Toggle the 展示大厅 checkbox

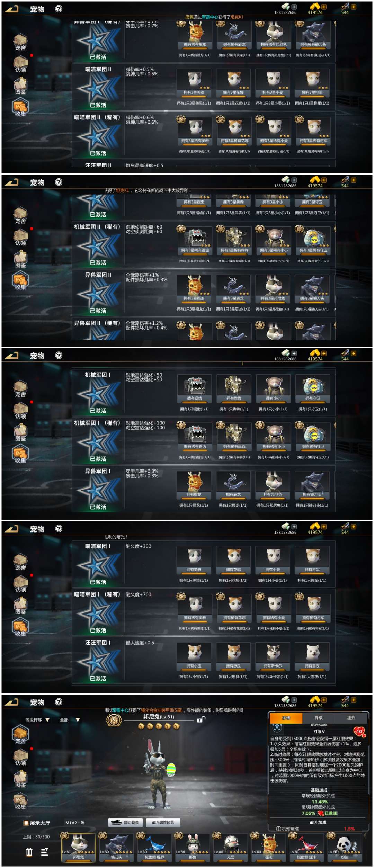click(x=26, y=823)
